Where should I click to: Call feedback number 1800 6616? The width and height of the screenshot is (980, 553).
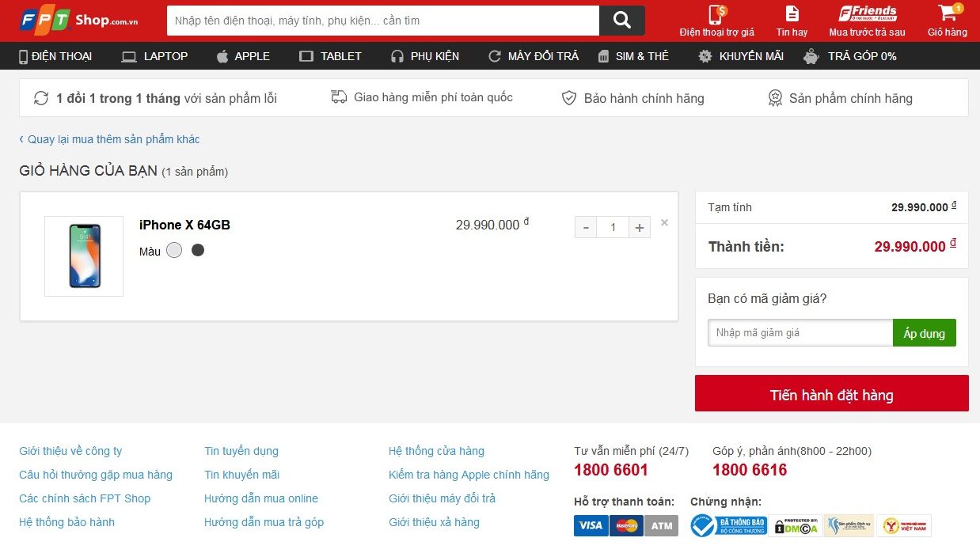750,470
